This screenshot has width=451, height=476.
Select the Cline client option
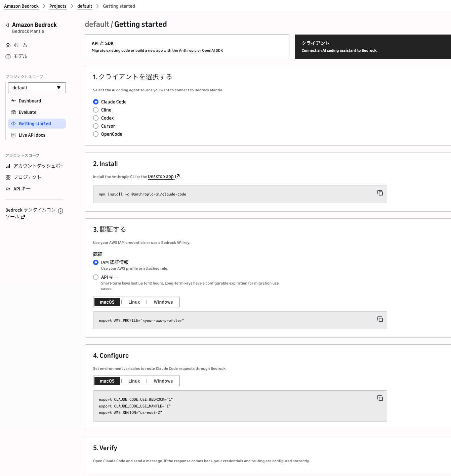(x=96, y=110)
